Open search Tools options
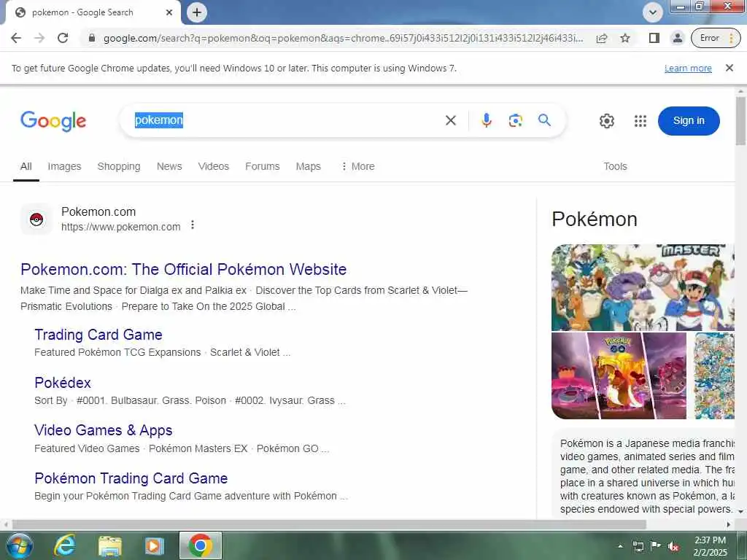The width and height of the screenshot is (747, 560). (x=615, y=166)
